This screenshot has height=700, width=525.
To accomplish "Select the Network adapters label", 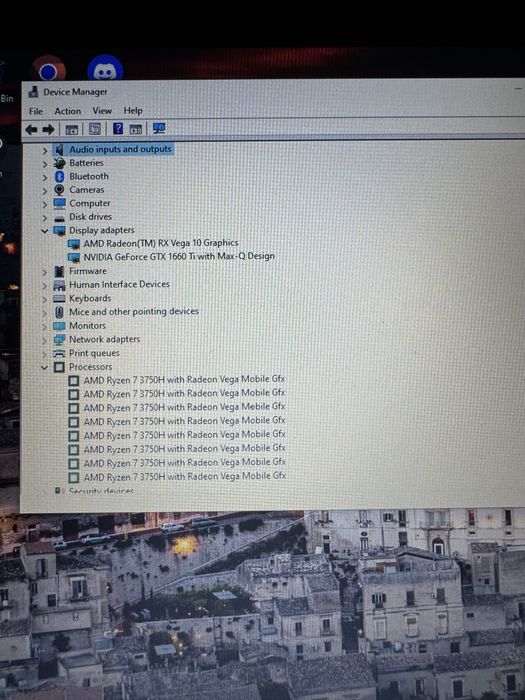I will [104, 339].
